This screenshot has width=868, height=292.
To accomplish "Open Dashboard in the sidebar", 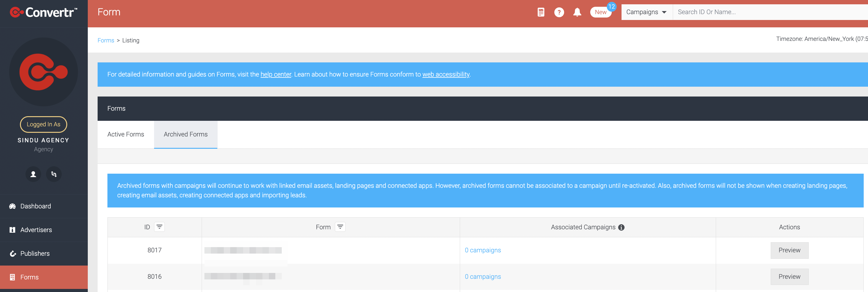I will (44, 206).
